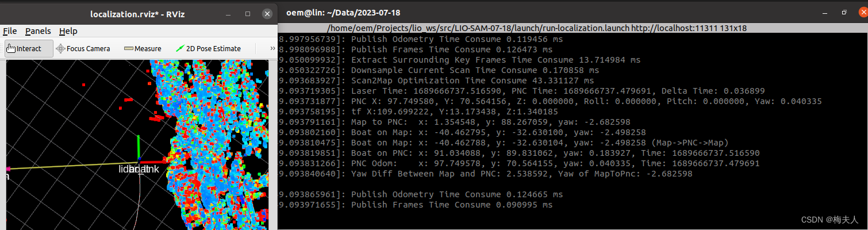Click the ruler icon of Measure

(128, 49)
